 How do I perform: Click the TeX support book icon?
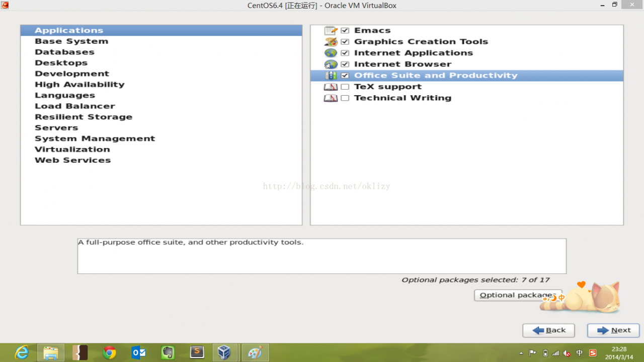pyautogui.click(x=331, y=87)
